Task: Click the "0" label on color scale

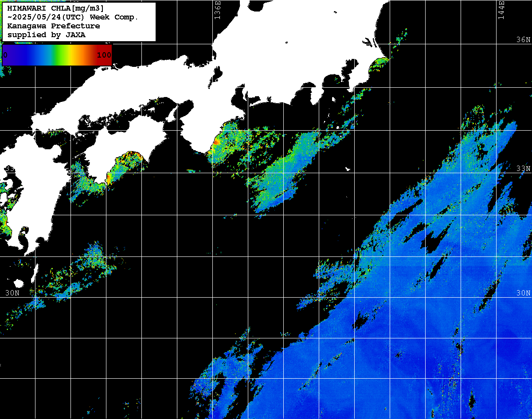Action: [x=5, y=55]
